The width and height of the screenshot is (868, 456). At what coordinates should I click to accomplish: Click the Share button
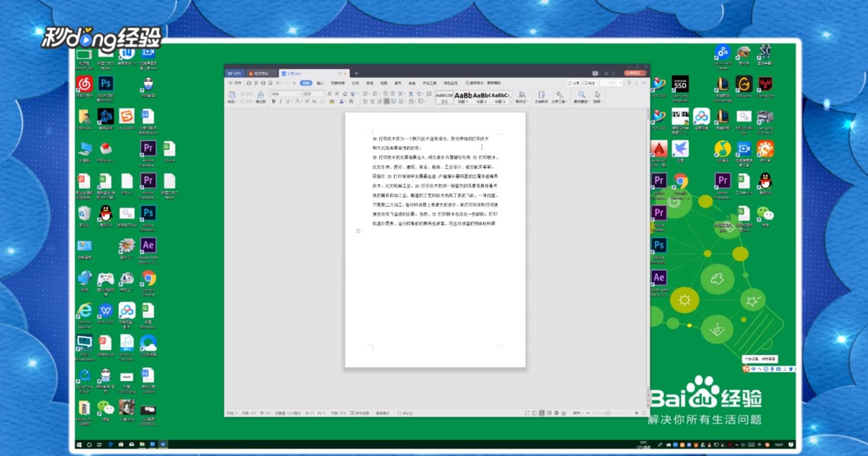(573, 83)
